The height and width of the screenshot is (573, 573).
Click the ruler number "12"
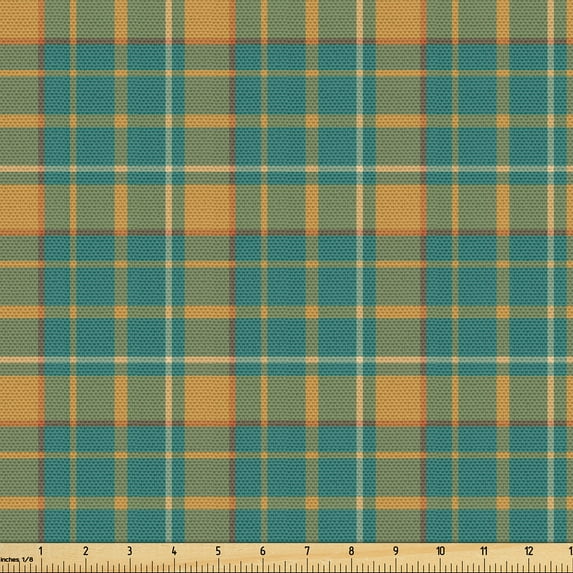[x=529, y=551]
